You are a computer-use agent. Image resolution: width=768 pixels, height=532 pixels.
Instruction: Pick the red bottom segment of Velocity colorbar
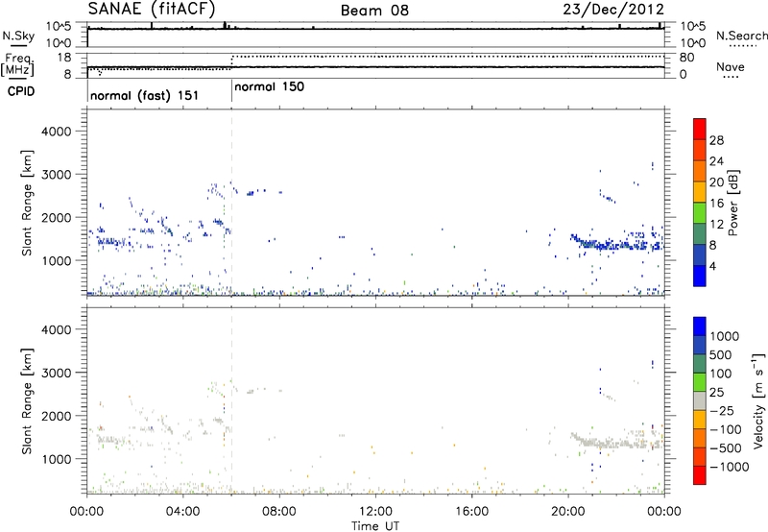700,475
